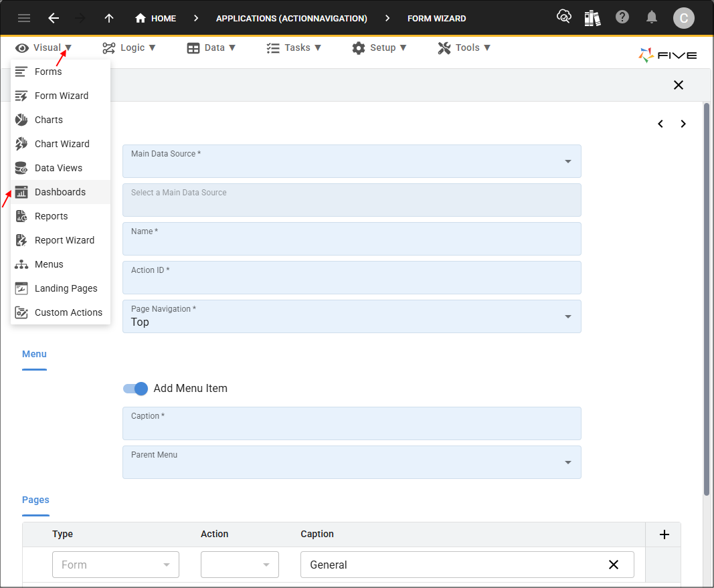The height and width of the screenshot is (588, 714).
Task: Disable the Add Menu Item toggle
Action: (135, 388)
